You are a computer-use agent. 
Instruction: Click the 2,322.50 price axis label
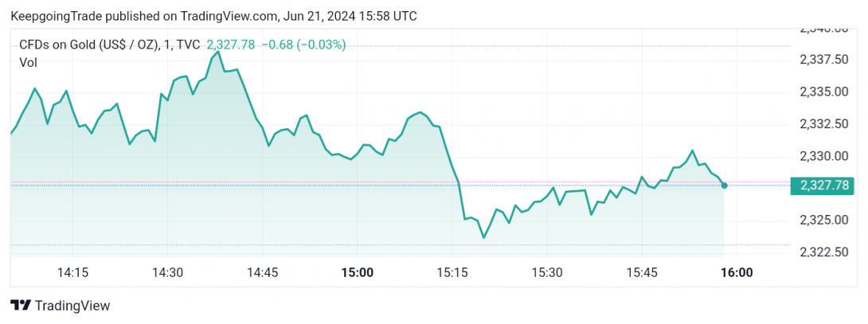pos(823,252)
